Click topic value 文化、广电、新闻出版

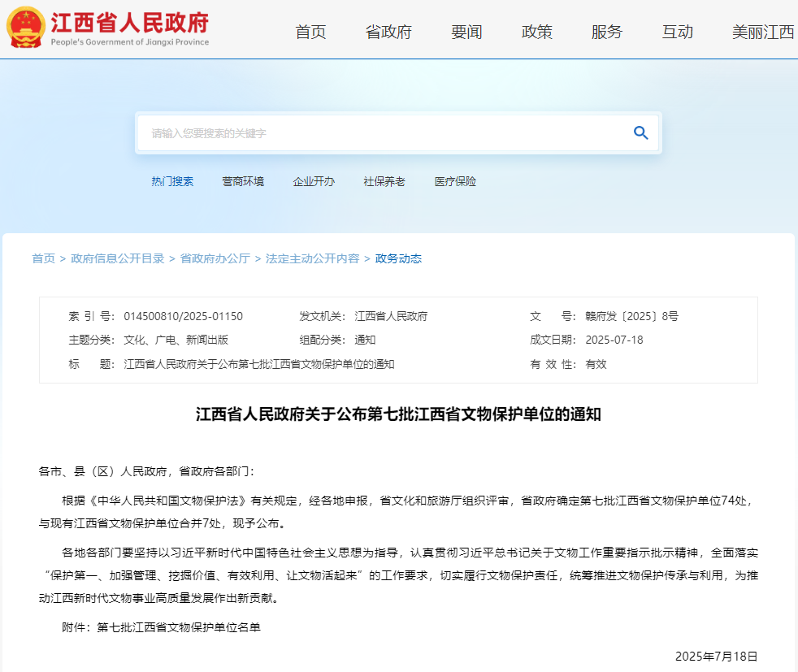point(176,340)
